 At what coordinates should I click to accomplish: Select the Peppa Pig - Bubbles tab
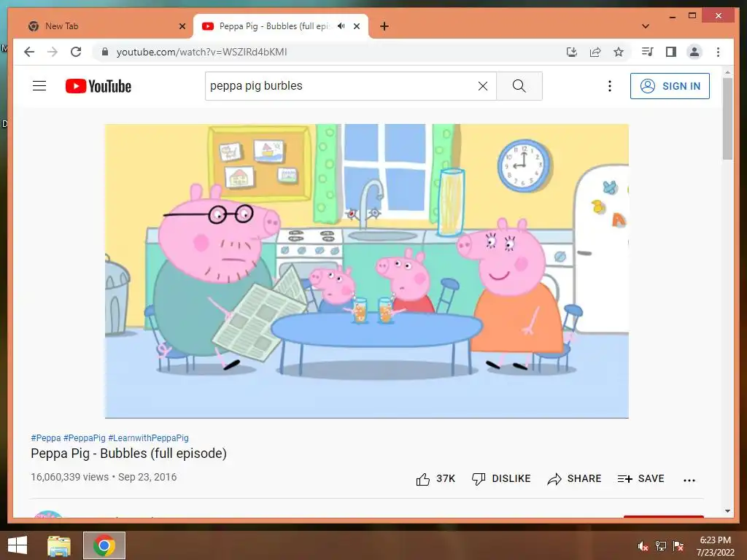[274, 26]
